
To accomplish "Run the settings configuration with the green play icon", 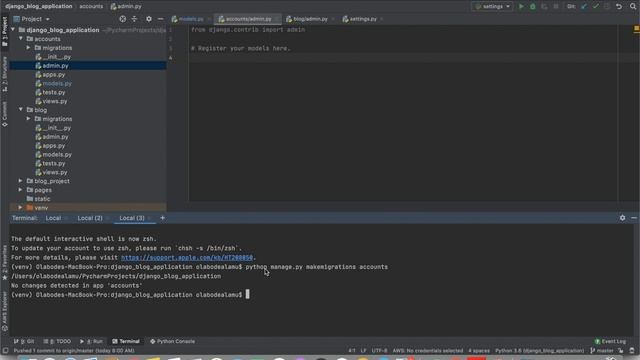I will point(521,7).
